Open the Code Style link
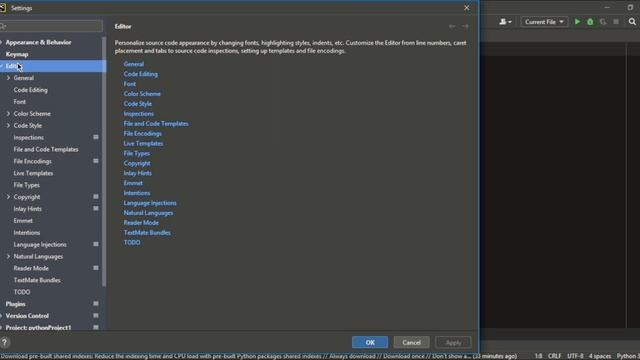This screenshot has height=360, width=640. [x=138, y=104]
